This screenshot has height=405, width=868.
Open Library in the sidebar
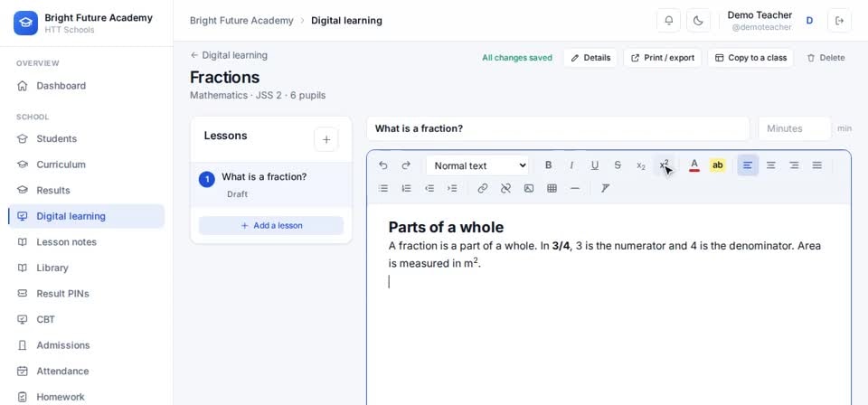pyautogui.click(x=87, y=268)
